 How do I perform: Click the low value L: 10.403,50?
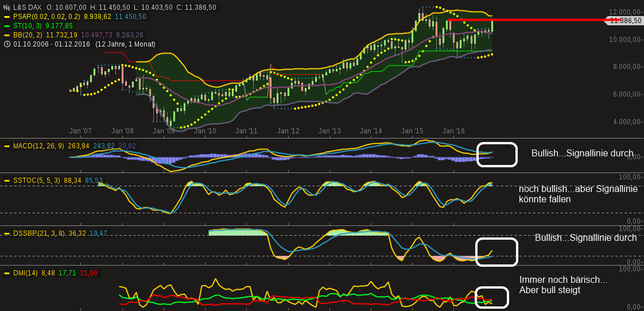pyautogui.click(x=154, y=7)
